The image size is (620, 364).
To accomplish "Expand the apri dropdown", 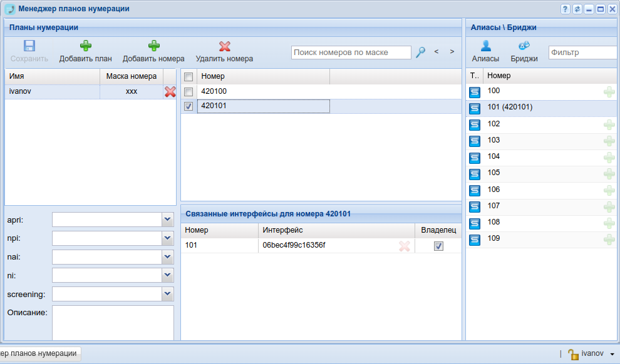I will tap(167, 220).
